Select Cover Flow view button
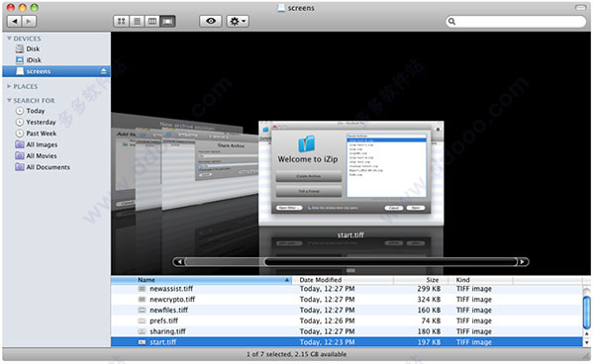The height and width of the screenshot is (364, 594). tap(167, 21)
